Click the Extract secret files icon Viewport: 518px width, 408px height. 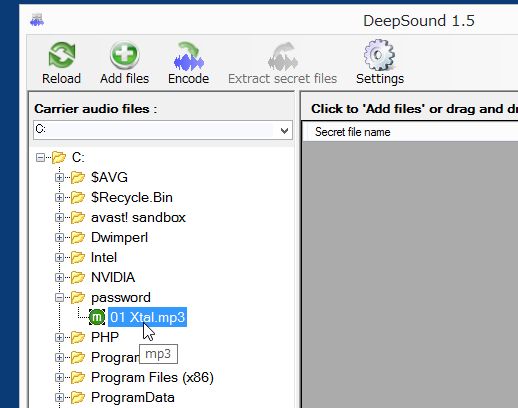click(283, 56)
